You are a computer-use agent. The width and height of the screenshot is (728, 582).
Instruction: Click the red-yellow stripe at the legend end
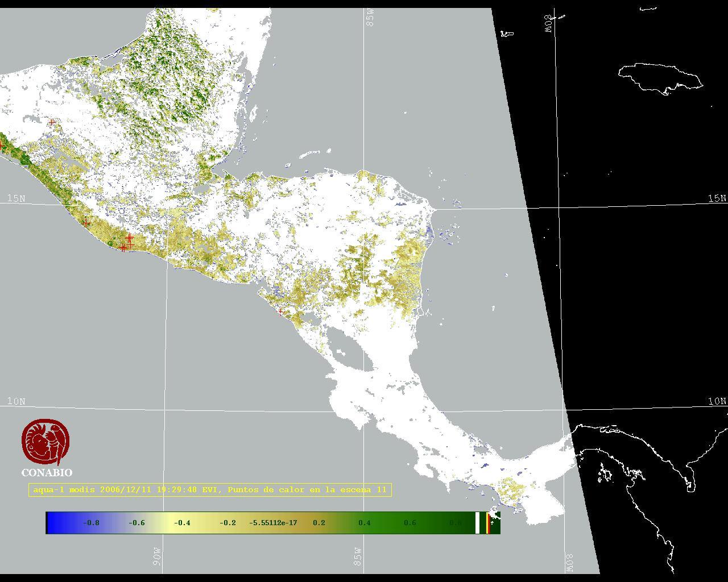(487, 522)
